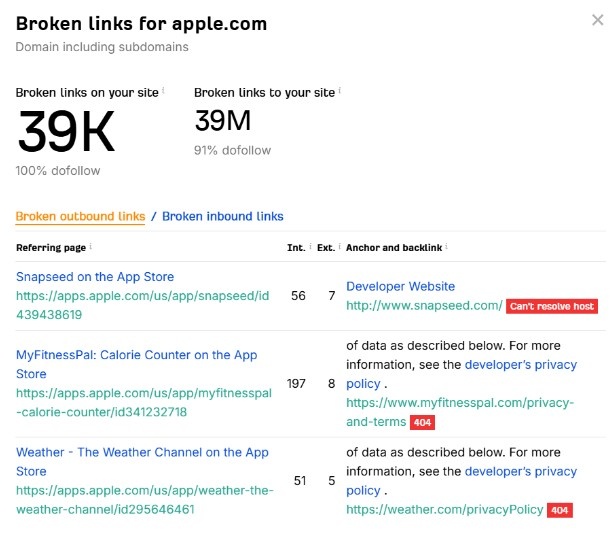The image size is (615, 537).
Task: Switch to Broken inbound links tab
Action: pos(223,217)
